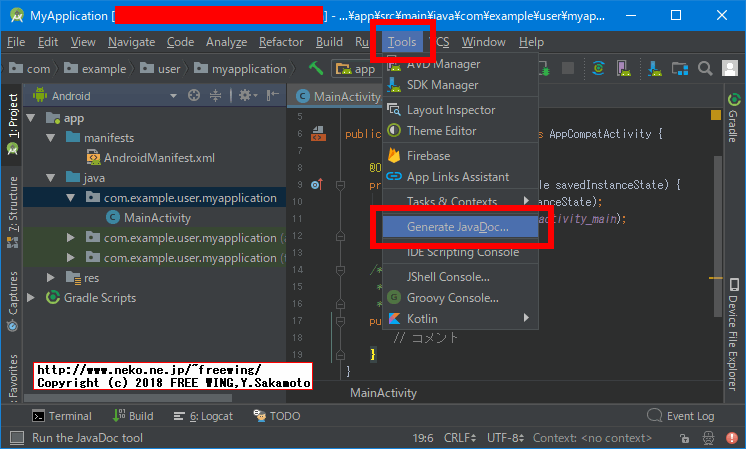Click the myapplication breadcrumb folder
The image size is (746, 449).
pyautogui.click(x=240, y=69)
